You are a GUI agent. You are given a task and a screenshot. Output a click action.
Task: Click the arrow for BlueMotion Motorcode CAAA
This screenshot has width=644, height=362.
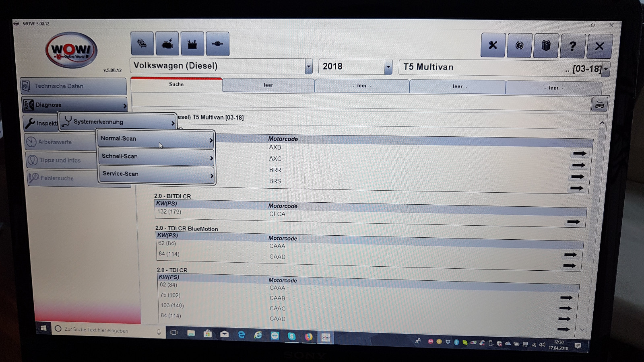(x=571, y=255)
